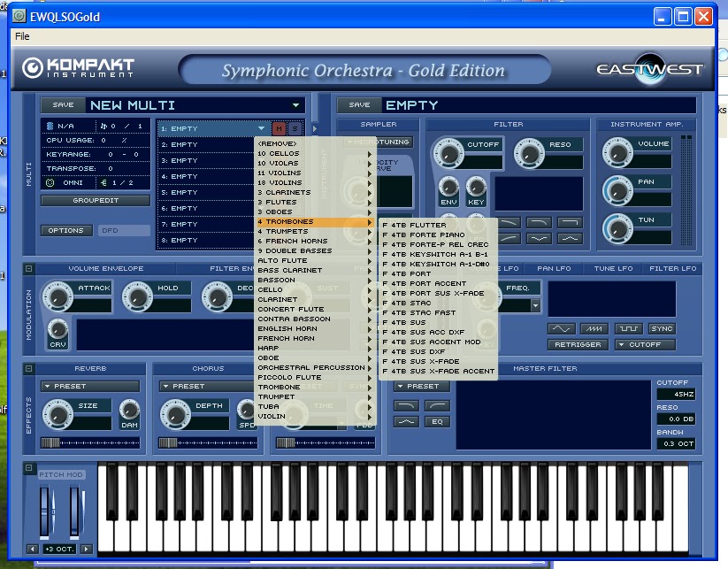Viewport: 728px width, 569px height.
Task: Open the 10 CELLOS submenu
Action: (x=315, y=153)
